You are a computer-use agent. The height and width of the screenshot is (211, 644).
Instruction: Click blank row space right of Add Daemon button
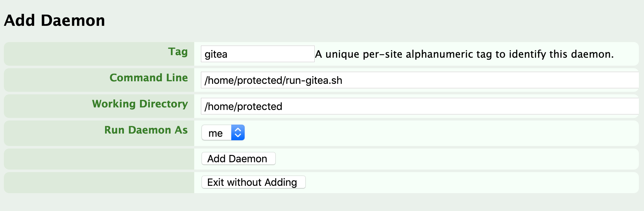pyautogui.click(x=457, y=159)
